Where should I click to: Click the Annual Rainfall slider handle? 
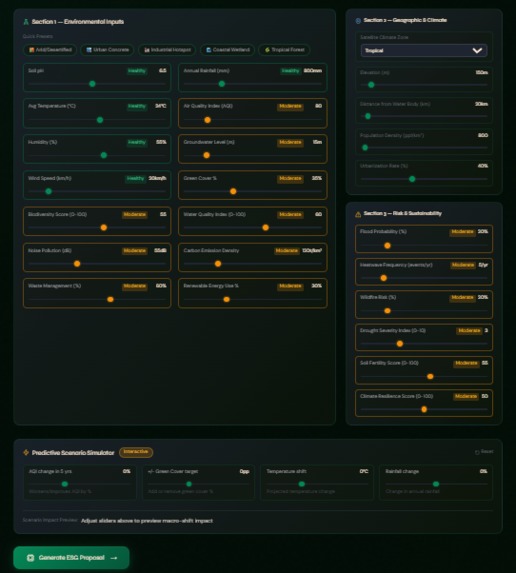click(x=222, y=84)
